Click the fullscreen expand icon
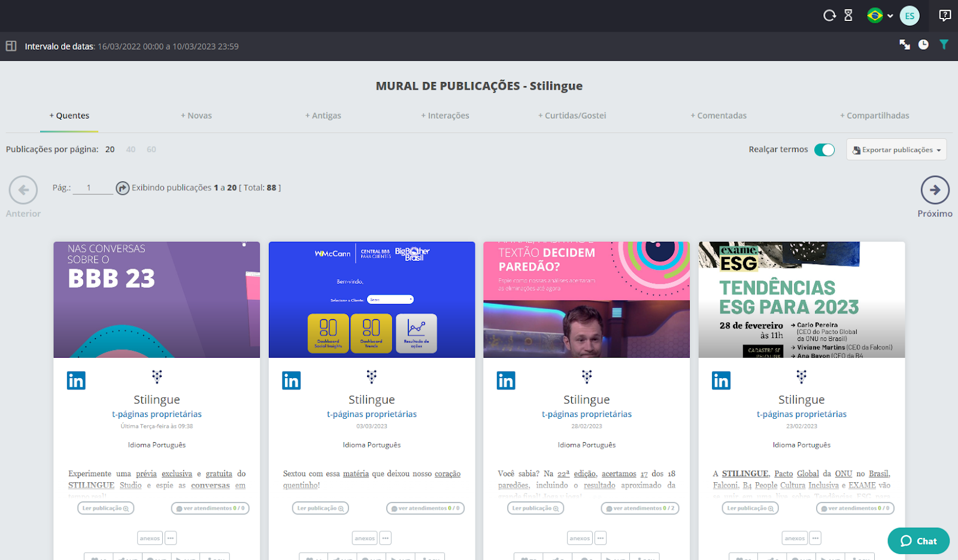 coord(905,44)
